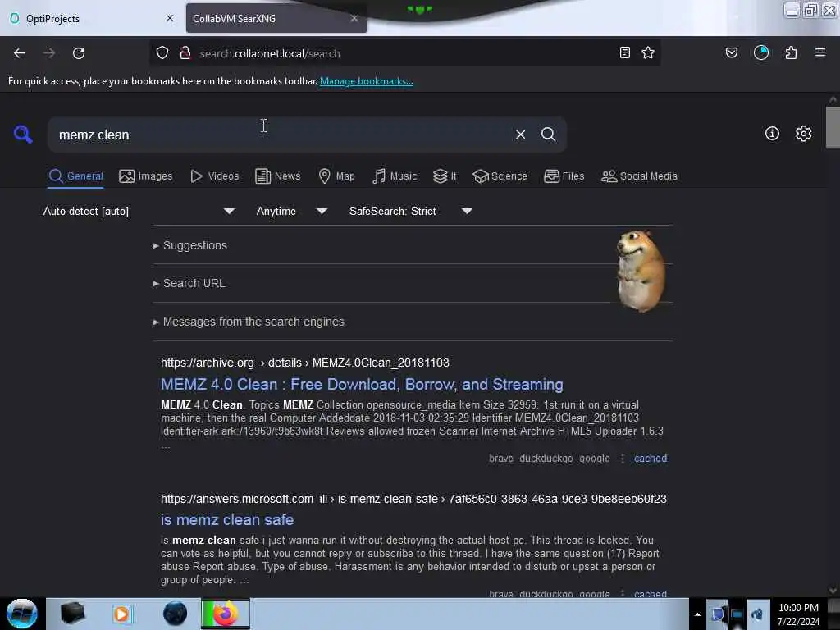Open the Firefox account icon
The width and height of the screenshot is (840, 630).
(x=761, y=52)
